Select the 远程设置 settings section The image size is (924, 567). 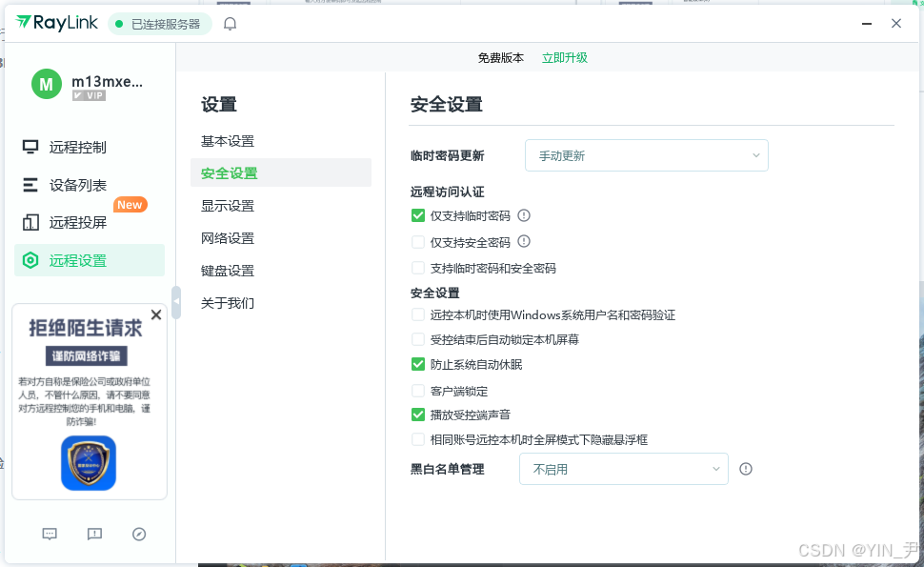67,259
